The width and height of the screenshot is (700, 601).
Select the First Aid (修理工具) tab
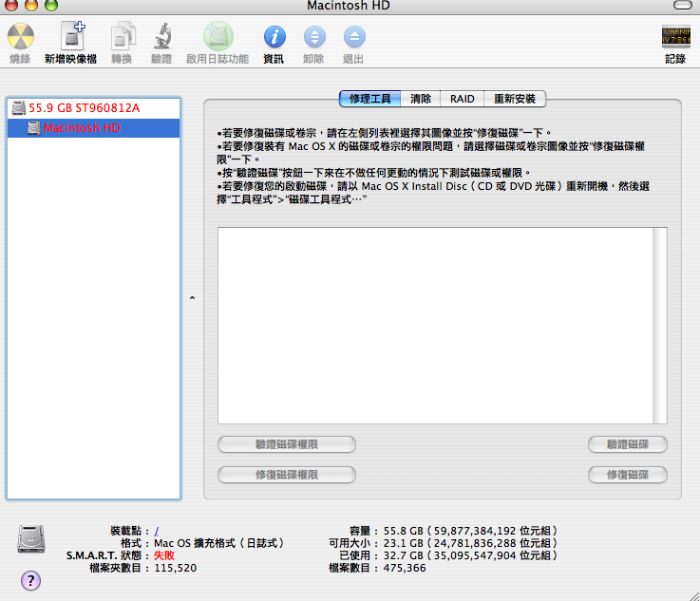[369, 99]
